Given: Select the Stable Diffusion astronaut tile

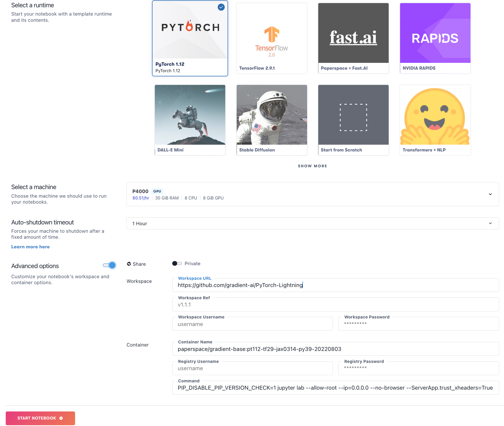Looking at the screenshot, I should pyautogui.click(x=271, y=115).
